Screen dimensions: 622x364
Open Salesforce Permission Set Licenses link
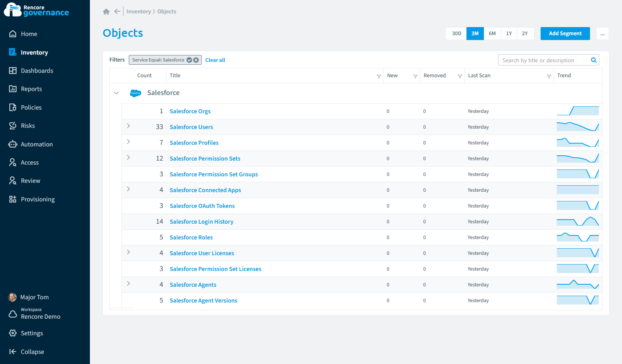tap(215, 269)
